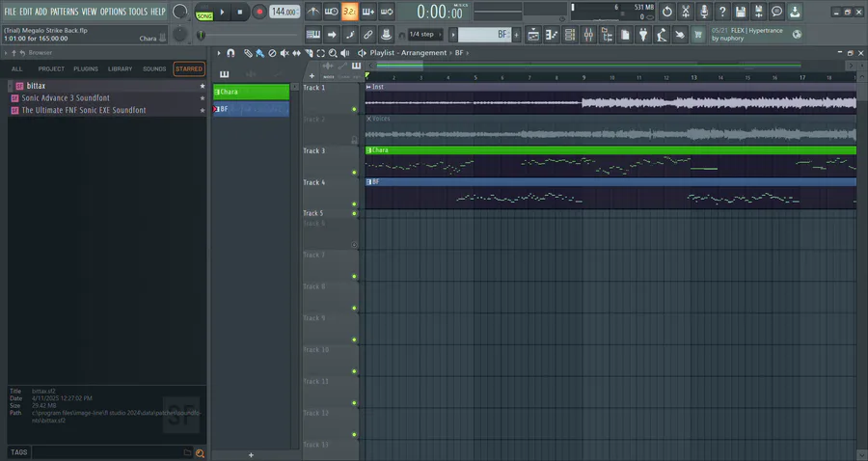868x461 pixels.
Task: Click the touch controller hand icon
Action: [680, 35]
